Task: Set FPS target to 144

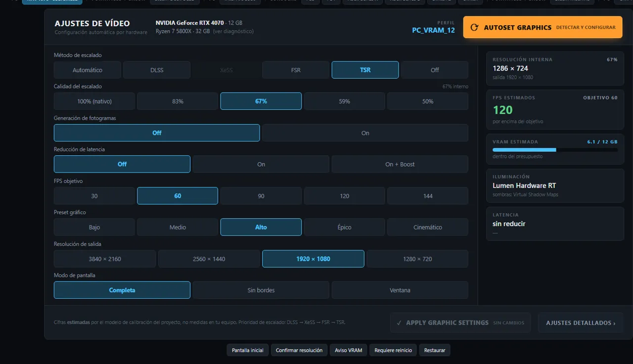Action: [428, 196]
